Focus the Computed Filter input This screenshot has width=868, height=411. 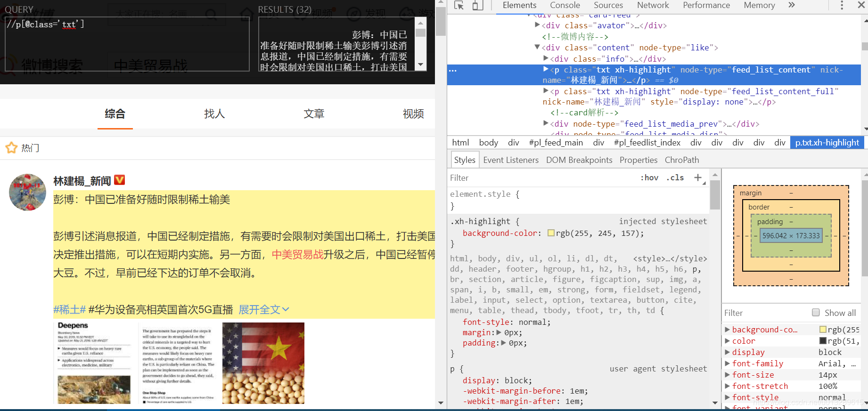(764, 313)
